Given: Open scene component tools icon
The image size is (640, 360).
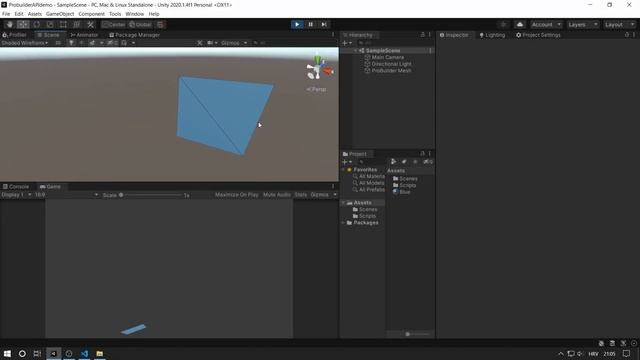Looking at the screenshot, I should 200,43.
